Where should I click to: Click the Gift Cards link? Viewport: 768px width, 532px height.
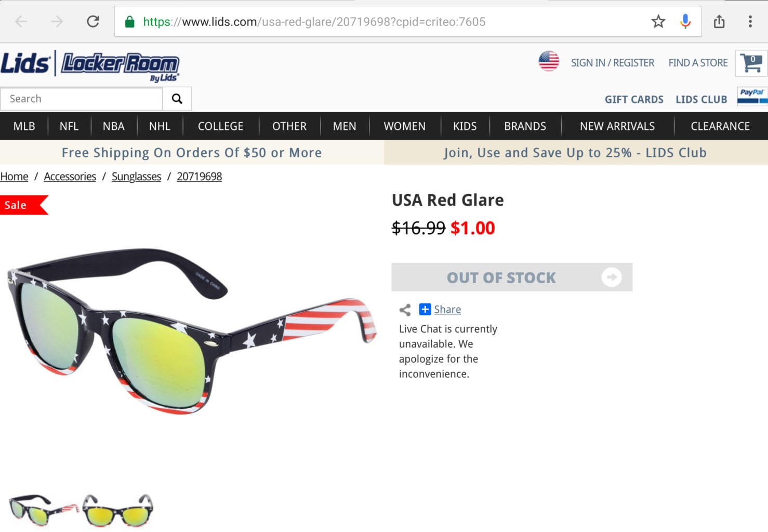[x=634, y=99]
